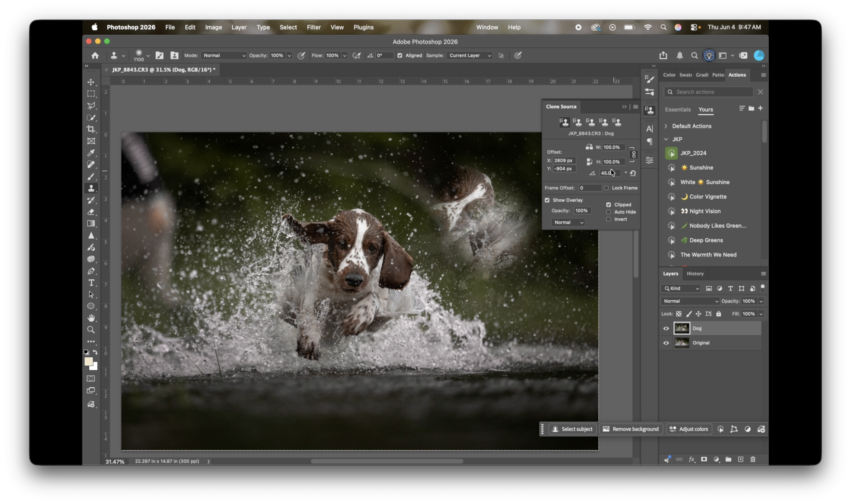Create new layer icon

[741, 459]
